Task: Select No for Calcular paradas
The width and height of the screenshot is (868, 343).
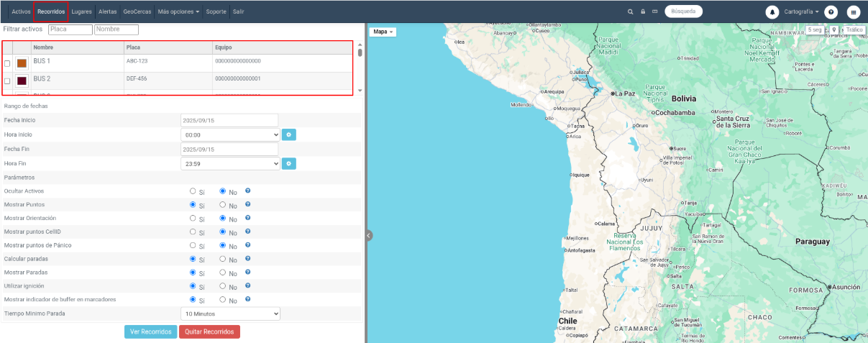Action: (223, 259)
